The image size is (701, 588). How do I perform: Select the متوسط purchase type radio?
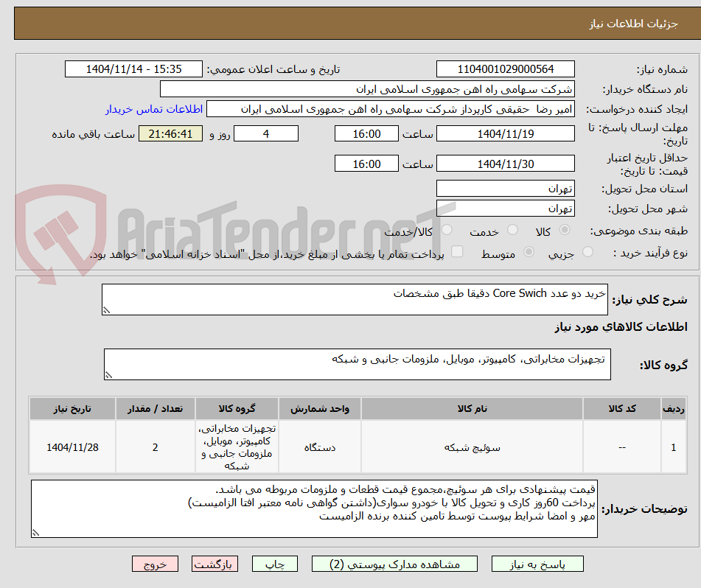529,251
